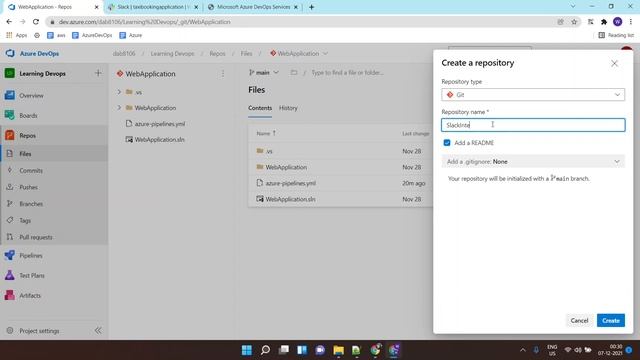Open taskbar search

[x=265, y=350]
